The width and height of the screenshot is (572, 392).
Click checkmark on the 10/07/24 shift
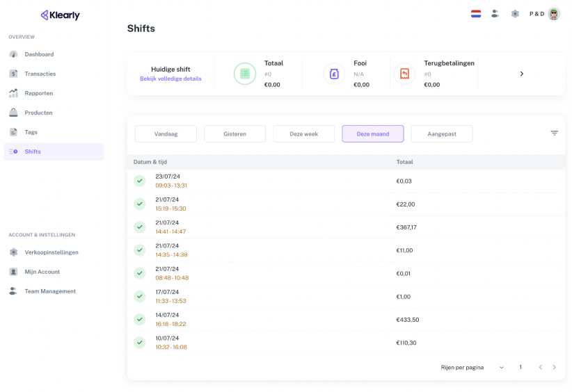point(140,343)
